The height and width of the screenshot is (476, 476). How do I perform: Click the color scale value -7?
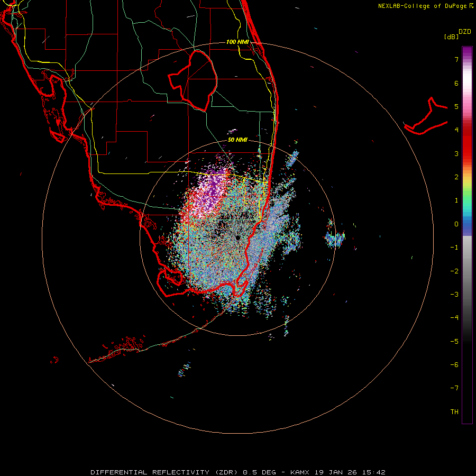[454, 388]
